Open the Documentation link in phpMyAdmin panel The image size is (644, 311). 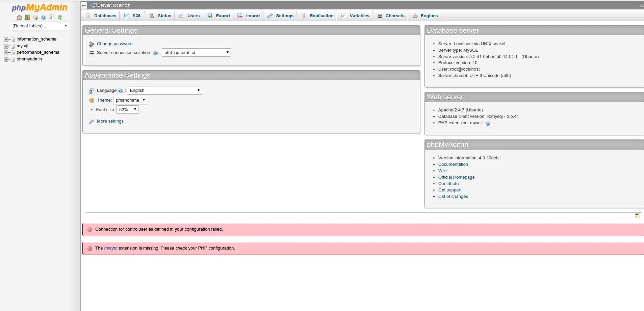coord(453,164)
